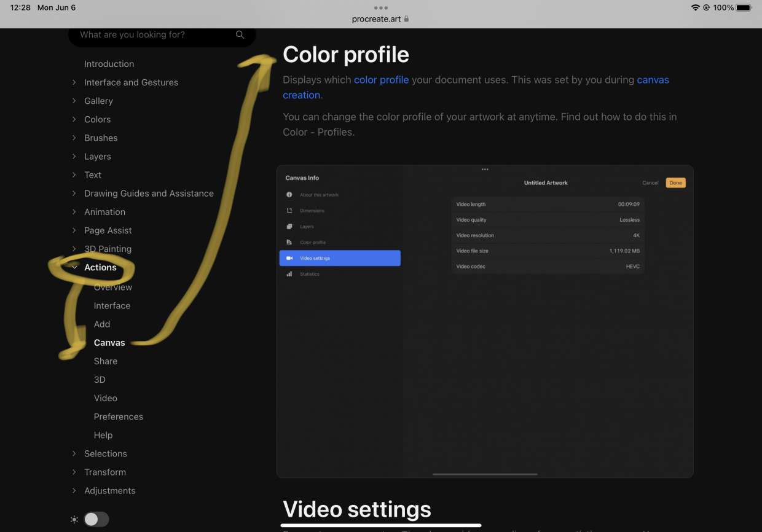Screen dimensions: 762x532
Task: Click the Untitled Artwork title
Action: tap(546, 183)
